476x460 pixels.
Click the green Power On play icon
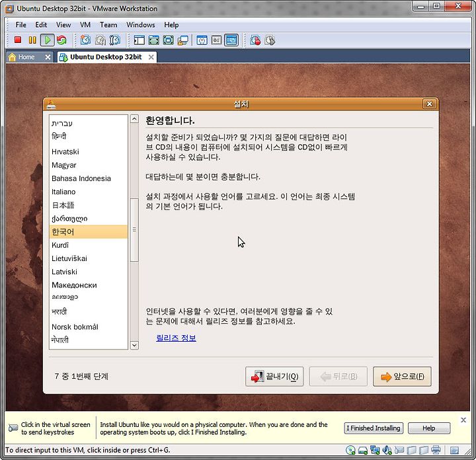[48, 40]
